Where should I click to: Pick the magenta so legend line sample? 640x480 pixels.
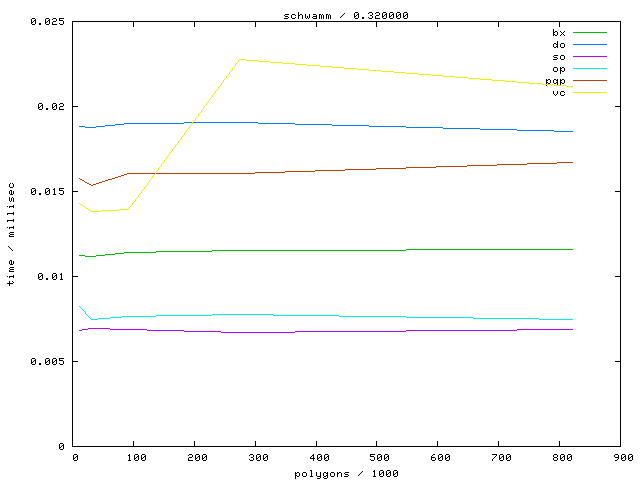[x=589, y=57]
